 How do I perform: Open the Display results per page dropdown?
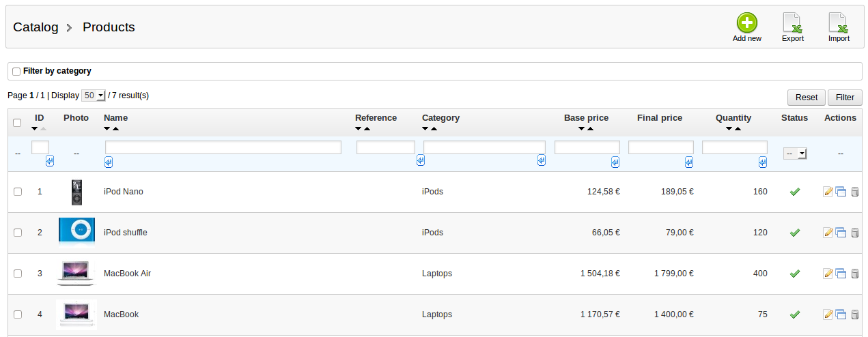(93, 96)
